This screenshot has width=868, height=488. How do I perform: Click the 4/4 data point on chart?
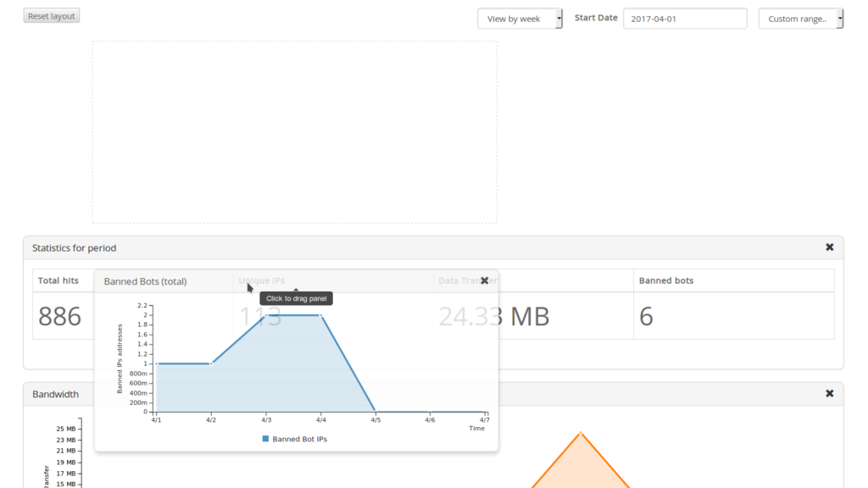click(320, 315)
